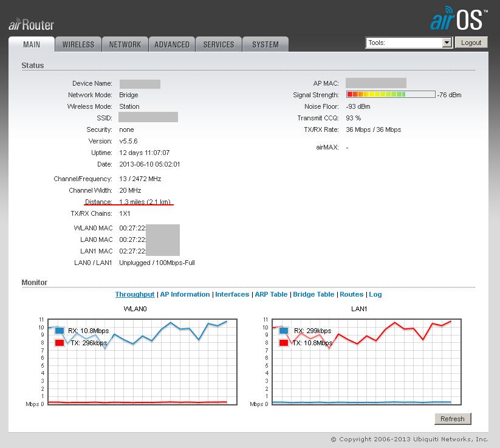Click the TX/RX Chains value 1X1

point(125,213)
